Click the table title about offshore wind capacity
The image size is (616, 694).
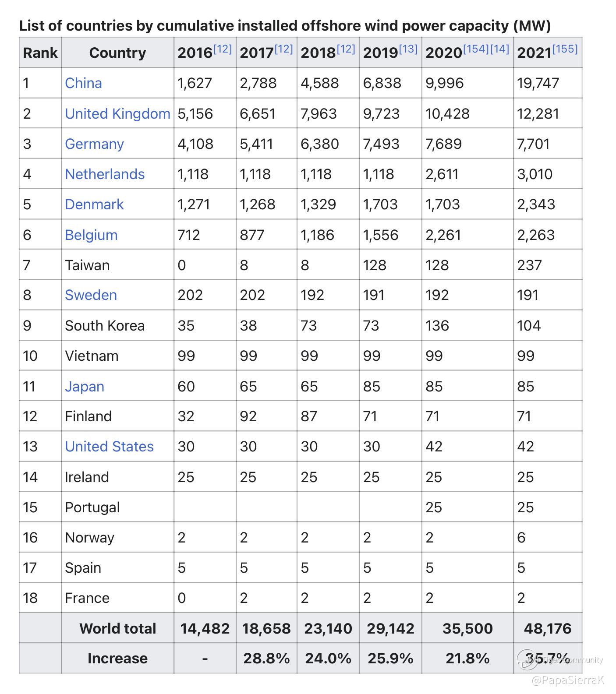click(285, 26)
